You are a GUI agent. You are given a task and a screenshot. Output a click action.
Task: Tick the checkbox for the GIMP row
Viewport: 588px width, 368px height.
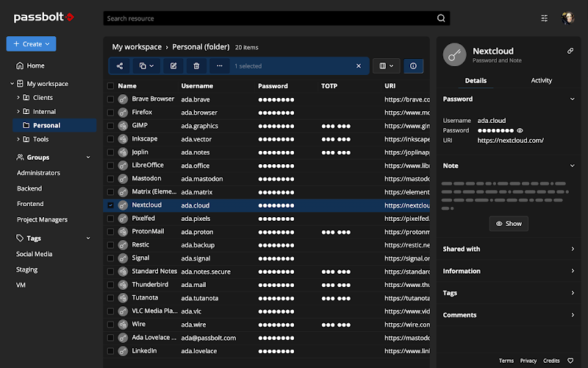pyautogui.click(x=111, y=126)
